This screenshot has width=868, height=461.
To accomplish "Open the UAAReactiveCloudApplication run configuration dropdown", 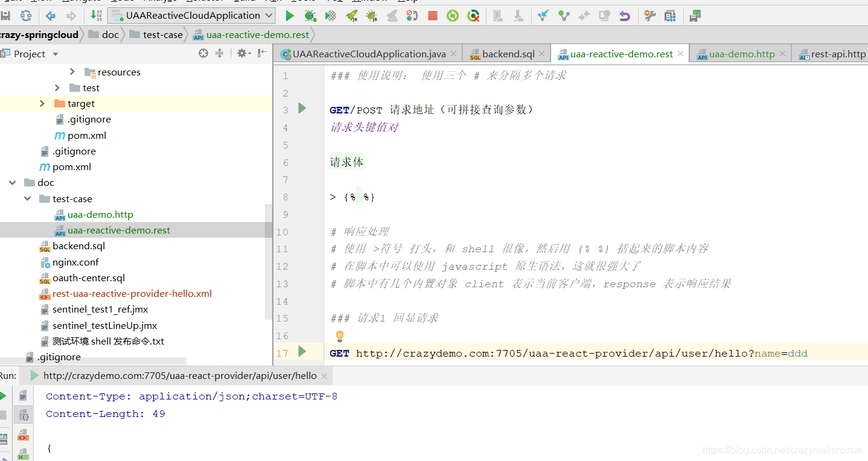I will coord(191,16).
